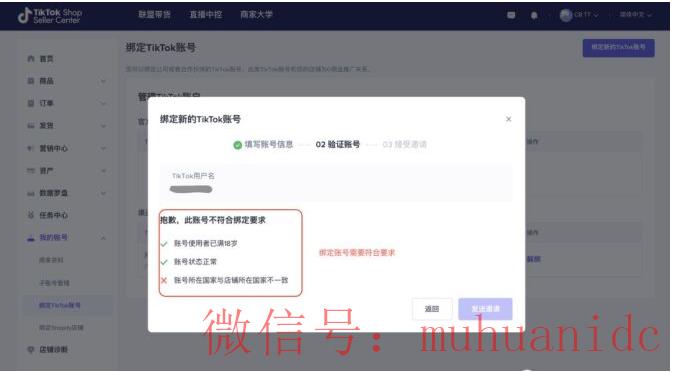Expand the 数据罗盘 sidebar section chevron

pyautogui.click(x=103, y=193)
